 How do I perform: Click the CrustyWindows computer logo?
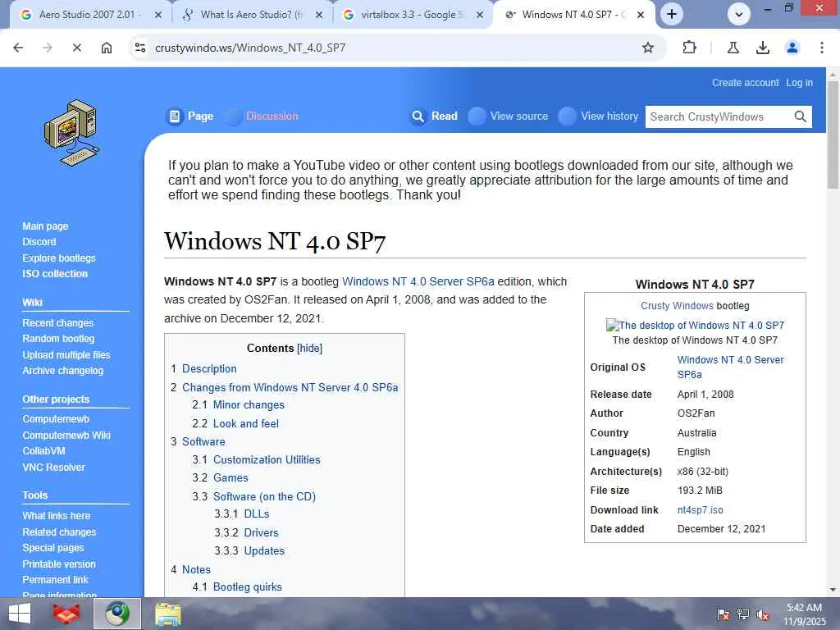pos(72,133)
